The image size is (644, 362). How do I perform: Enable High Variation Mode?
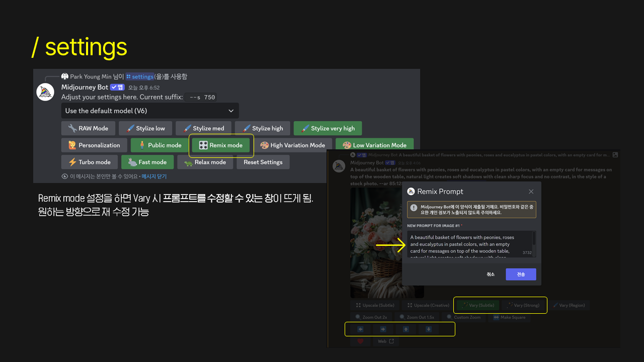click(292, 145)
